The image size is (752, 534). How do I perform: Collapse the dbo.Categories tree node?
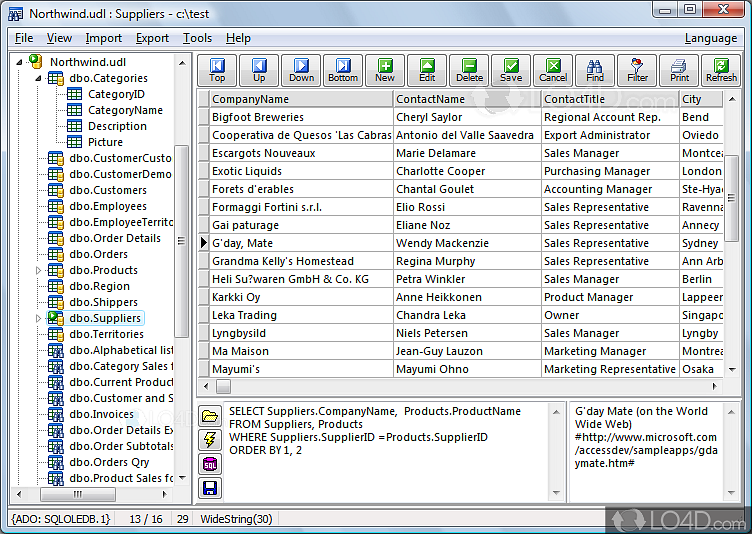click(40, 78)
